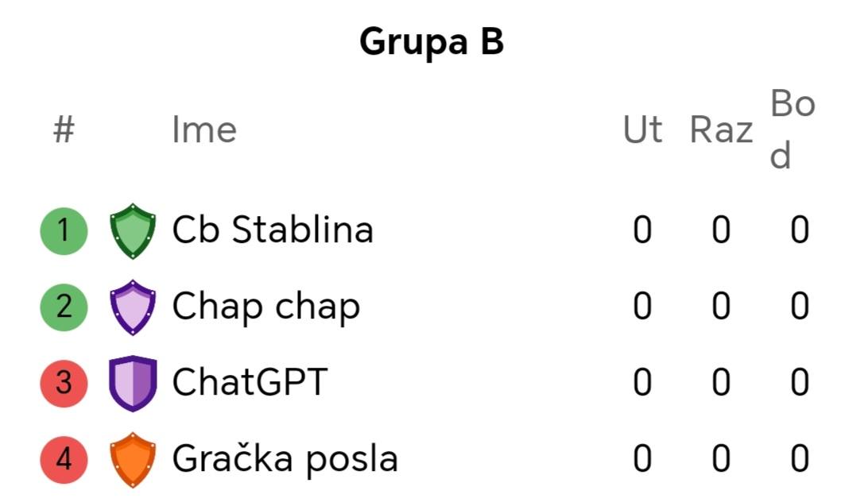Open team ChatGPT

pyautogui.click(x=250, y=382)
